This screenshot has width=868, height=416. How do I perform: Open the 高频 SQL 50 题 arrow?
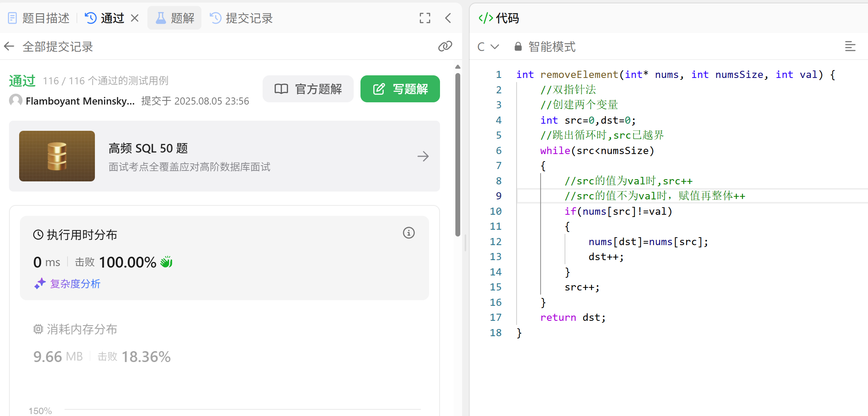pos(423,156)
